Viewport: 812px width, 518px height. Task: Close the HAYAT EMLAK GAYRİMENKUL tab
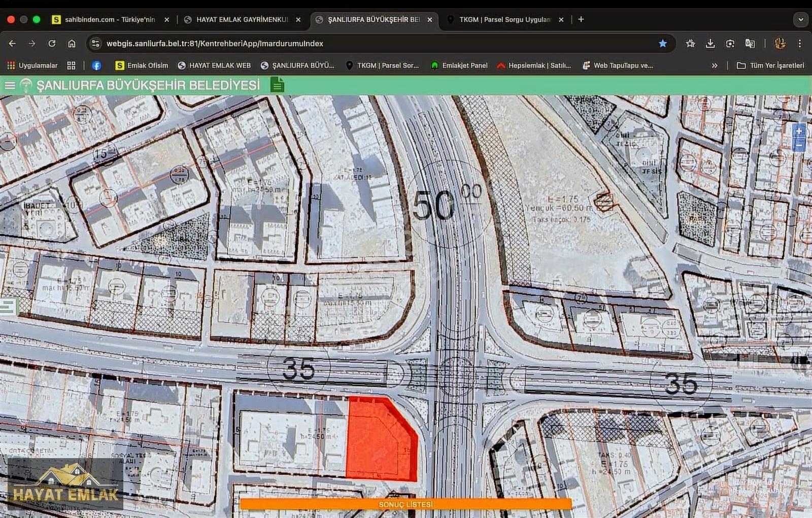click(x=298, y=20)
